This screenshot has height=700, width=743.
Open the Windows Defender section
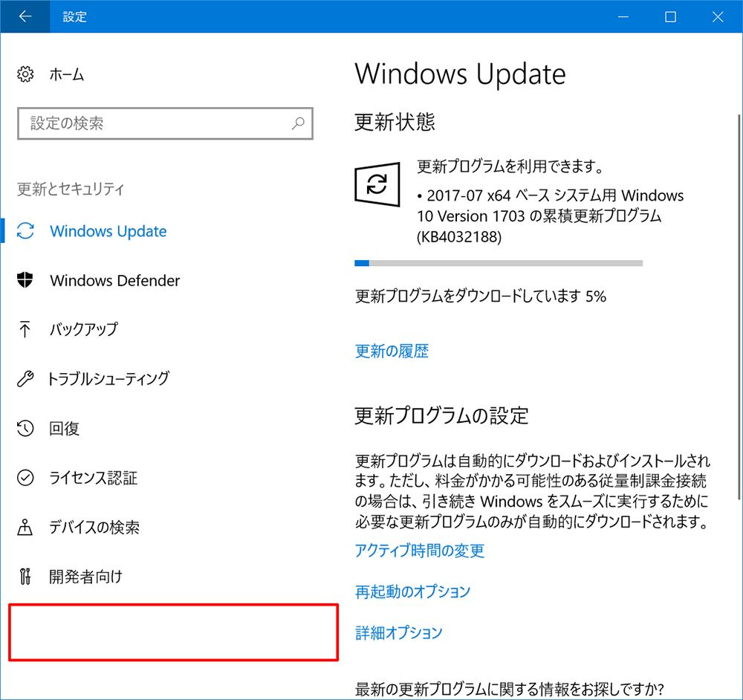115,281
